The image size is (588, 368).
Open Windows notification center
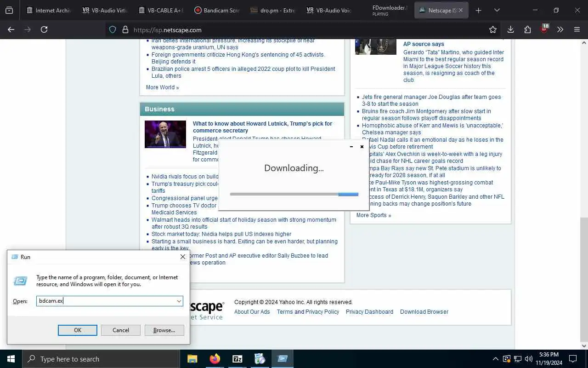(x=573, y=359)
